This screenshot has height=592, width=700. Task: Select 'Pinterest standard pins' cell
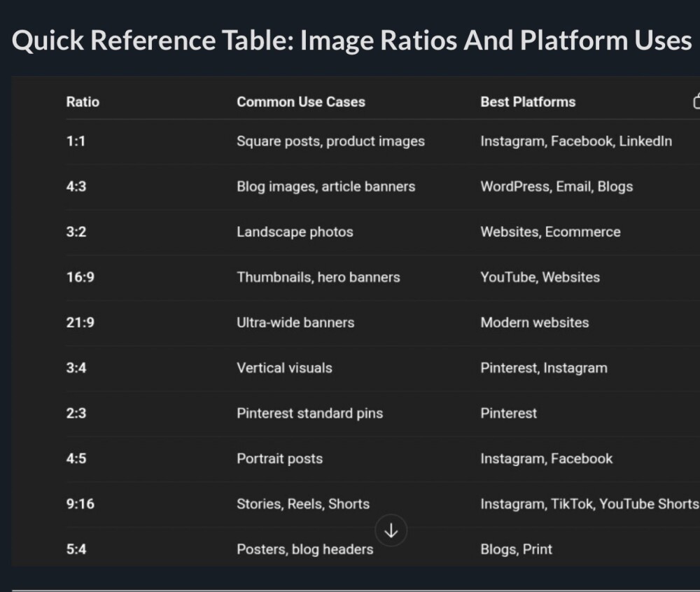click(x=310, y=413)
